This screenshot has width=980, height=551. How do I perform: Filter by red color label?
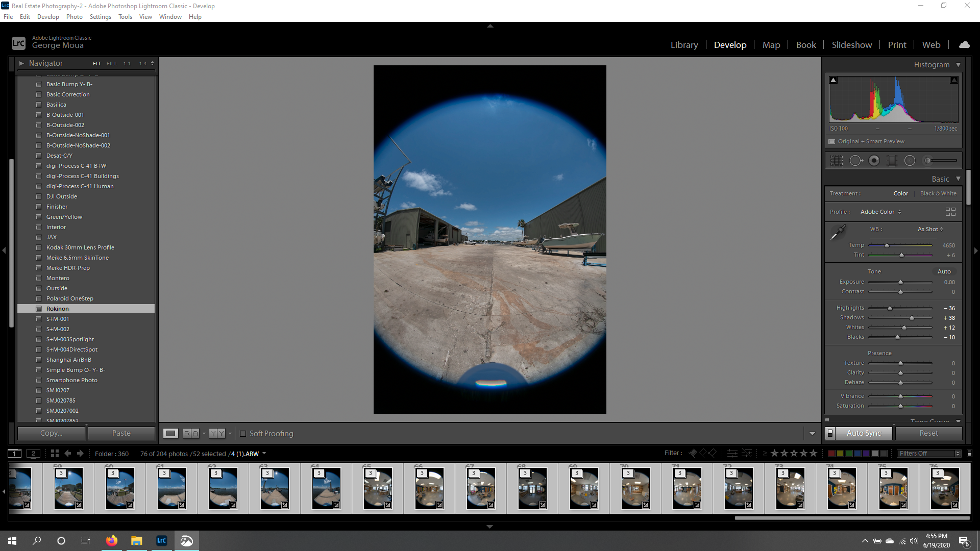pos(831,453)
